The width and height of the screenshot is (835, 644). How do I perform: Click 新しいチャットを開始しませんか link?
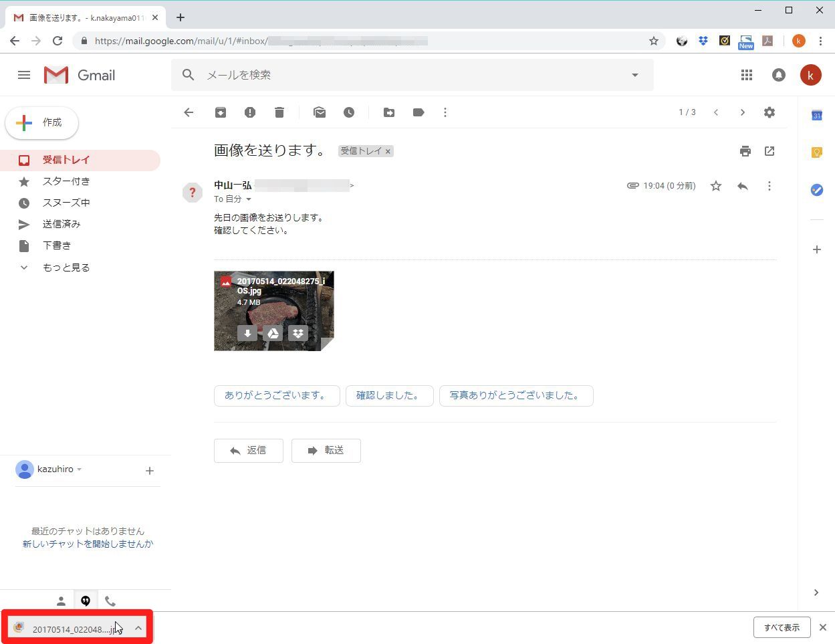(88, 544)
